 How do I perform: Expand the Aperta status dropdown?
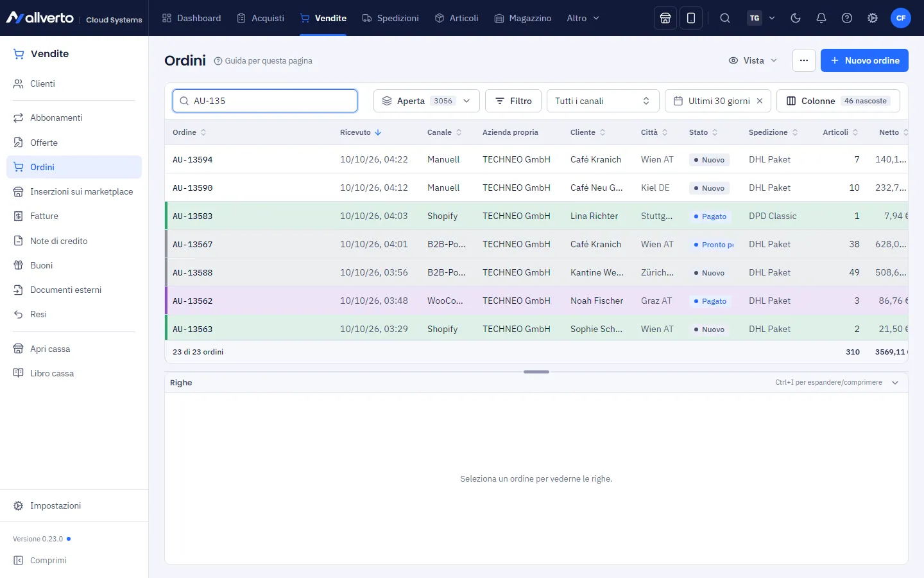point(427,101)
